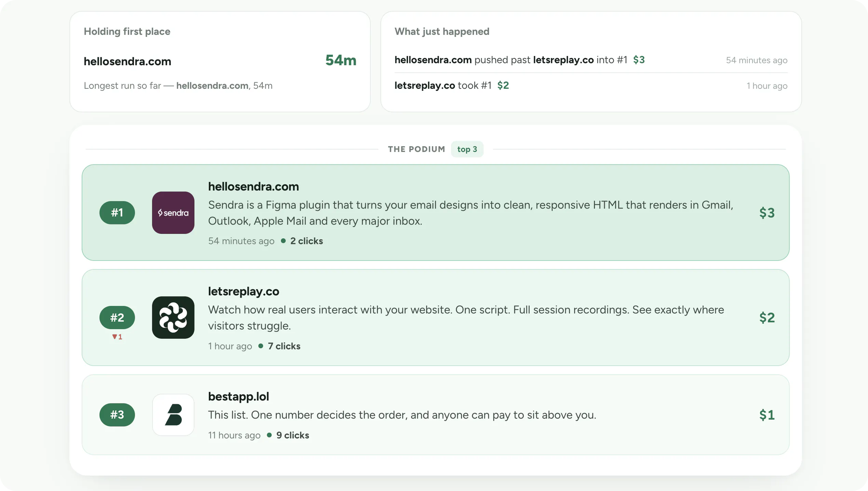Click the 1 hour ago event timestamp
Screen dimensions: 868x491
(x=767, y=86)
